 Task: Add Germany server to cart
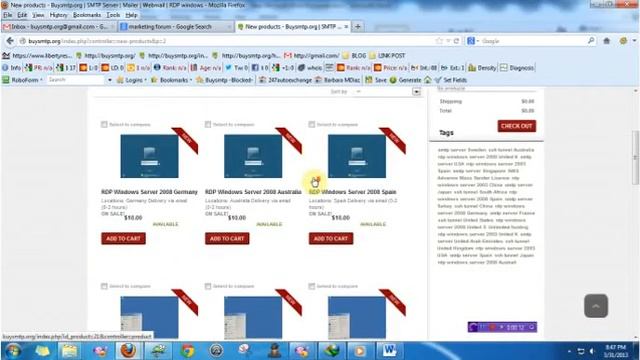tap(123, 238)
